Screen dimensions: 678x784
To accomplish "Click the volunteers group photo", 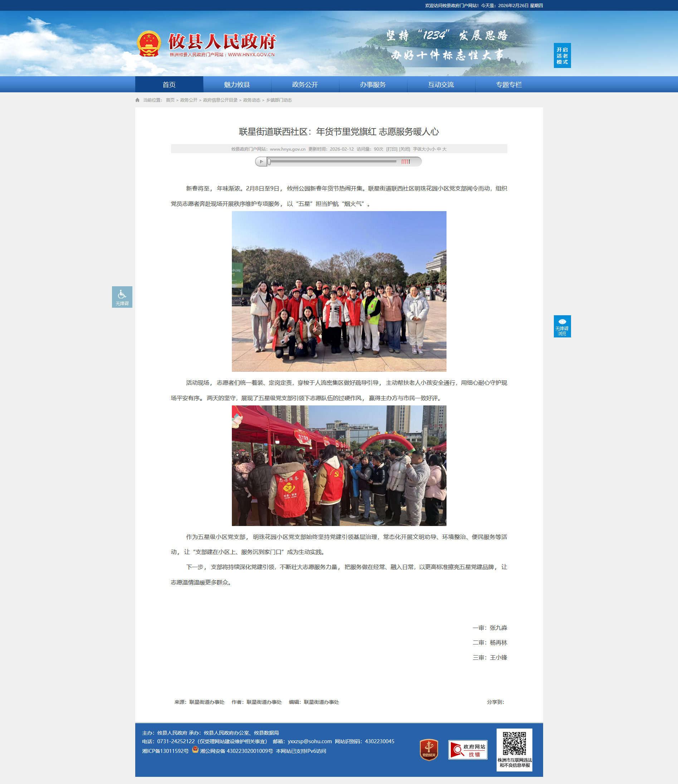I will [x=338, y=291].
